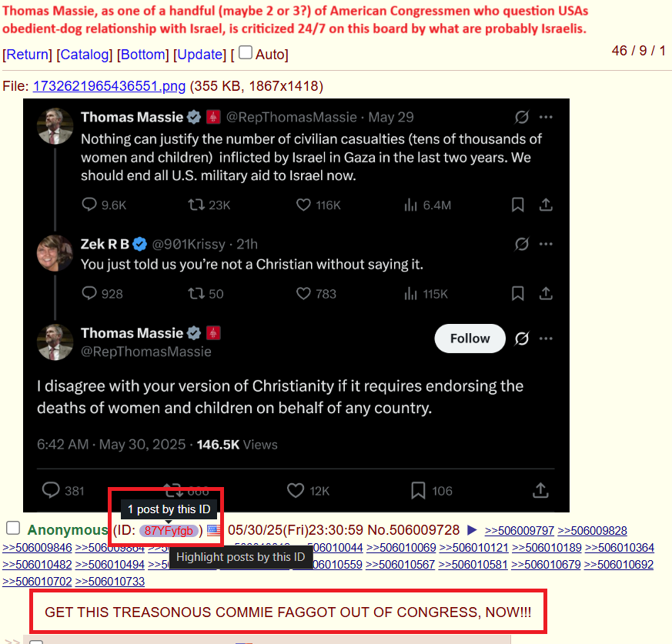Click the United States flag icon
This screenshot has width=672, height=644.
(x=213, y=530)
